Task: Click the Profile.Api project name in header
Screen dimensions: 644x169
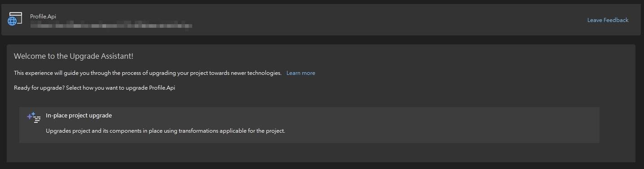Action: click(43, 17)
